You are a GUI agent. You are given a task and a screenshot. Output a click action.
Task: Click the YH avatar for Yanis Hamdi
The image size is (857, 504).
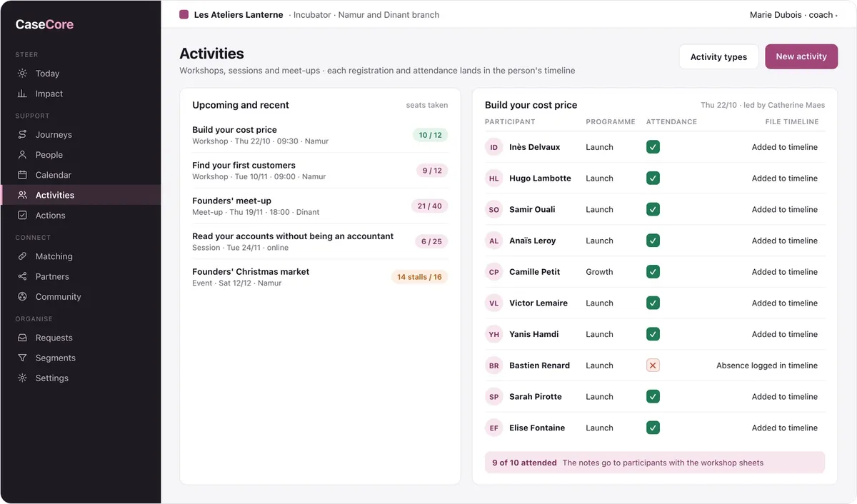pyautogui.click(x=494, y=334)
